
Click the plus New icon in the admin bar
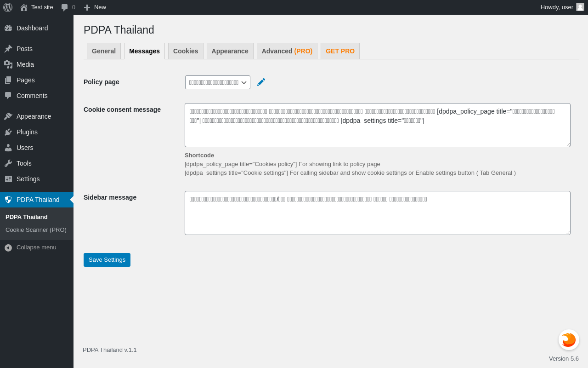coord(87,7)
